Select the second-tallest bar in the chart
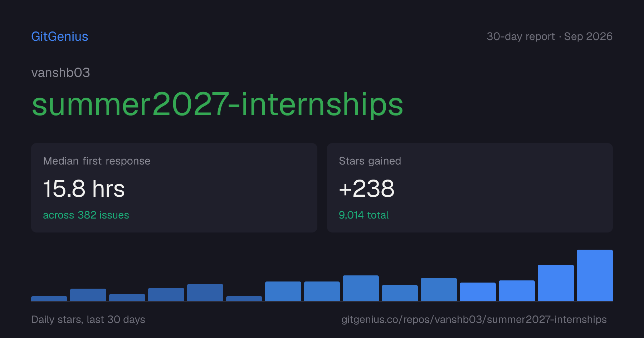The height and width of the screenshot is (338, 644). pos(556,283)
